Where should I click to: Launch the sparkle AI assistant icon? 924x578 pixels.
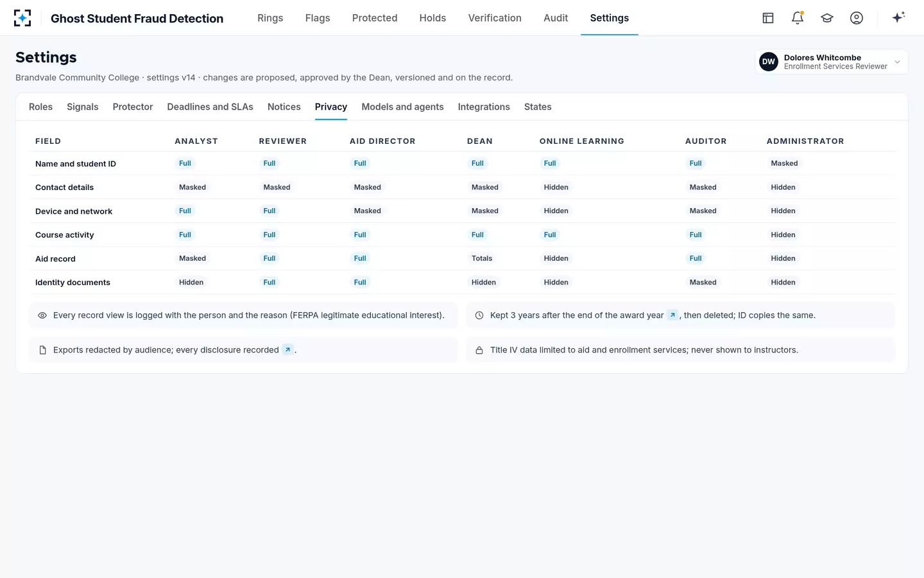point(898,17)
